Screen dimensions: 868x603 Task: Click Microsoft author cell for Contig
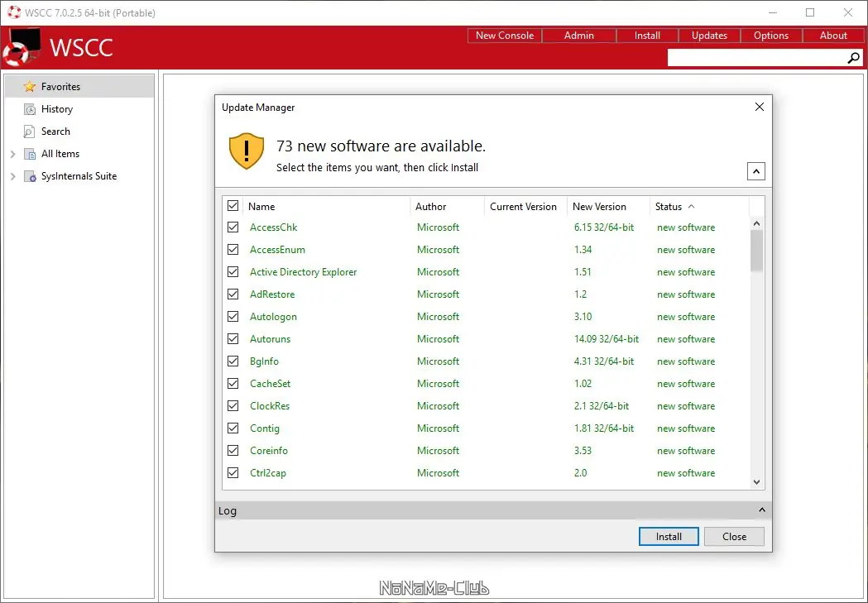(x=438, y=428)
